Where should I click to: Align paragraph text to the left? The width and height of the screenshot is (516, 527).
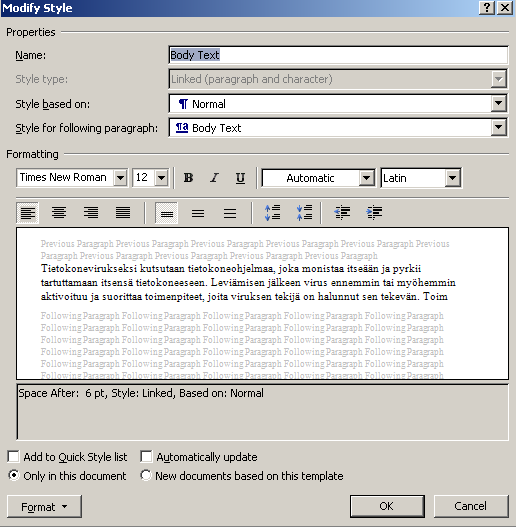pos(28,213)
